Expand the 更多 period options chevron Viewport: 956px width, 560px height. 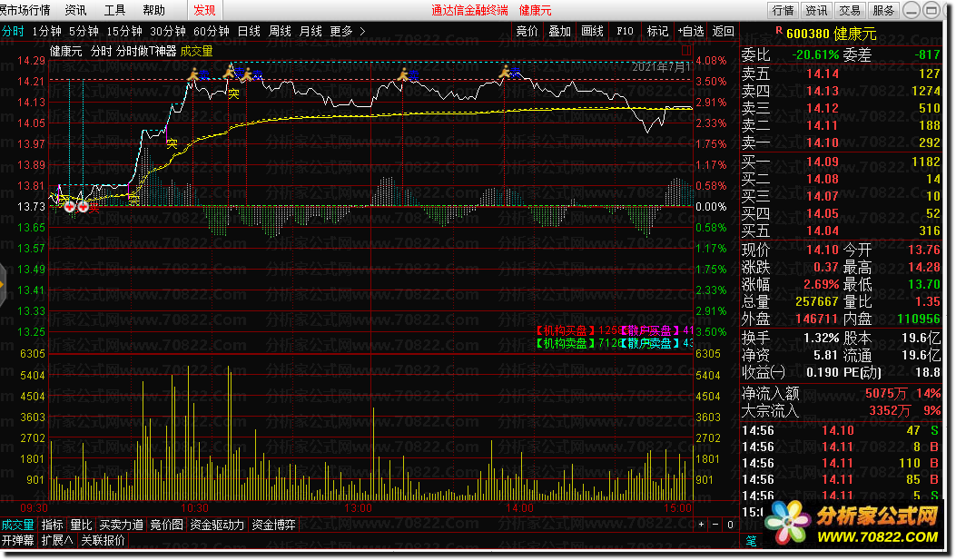pos(363,31)
